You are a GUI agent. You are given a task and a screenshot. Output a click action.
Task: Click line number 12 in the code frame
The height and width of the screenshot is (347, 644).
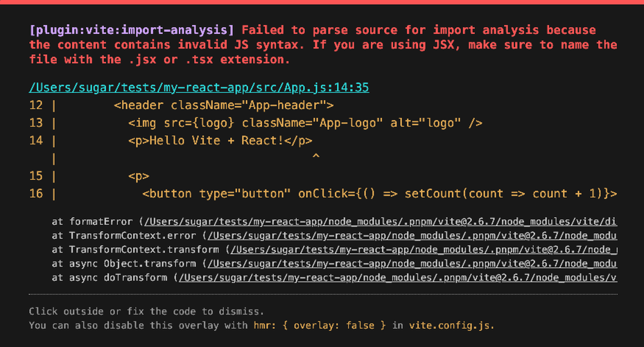(36, 105)
